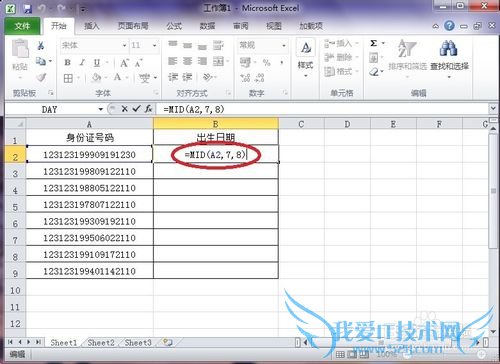Screen dimensions: 500x364
Task: Click the Align Text Right icon
Action: [202, 61]
